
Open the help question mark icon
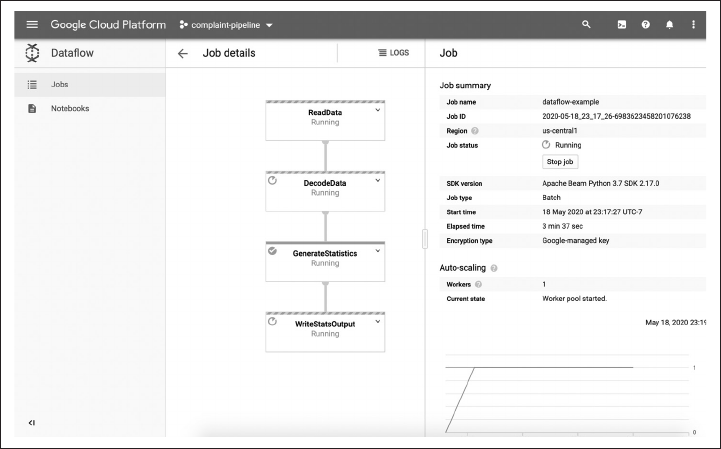pos(646,25)
